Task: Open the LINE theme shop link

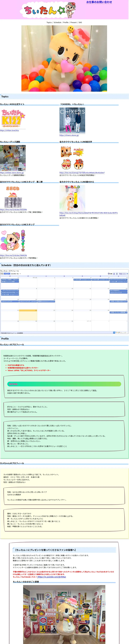Action: click(x=88, y=214)
